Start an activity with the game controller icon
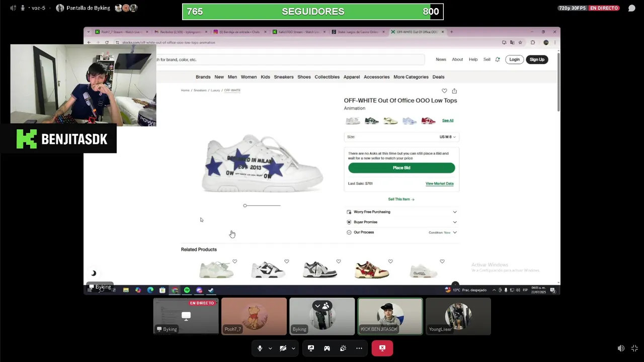 point(327,348)
